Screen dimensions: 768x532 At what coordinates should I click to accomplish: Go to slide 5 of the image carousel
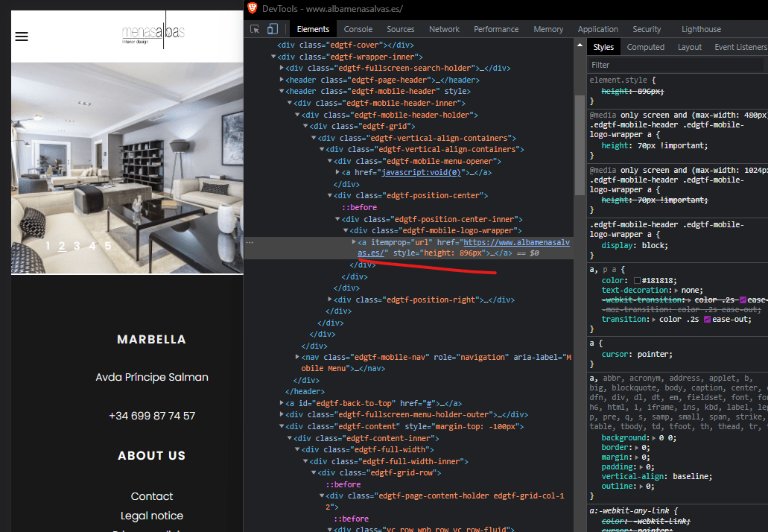[x=108, y=246]
